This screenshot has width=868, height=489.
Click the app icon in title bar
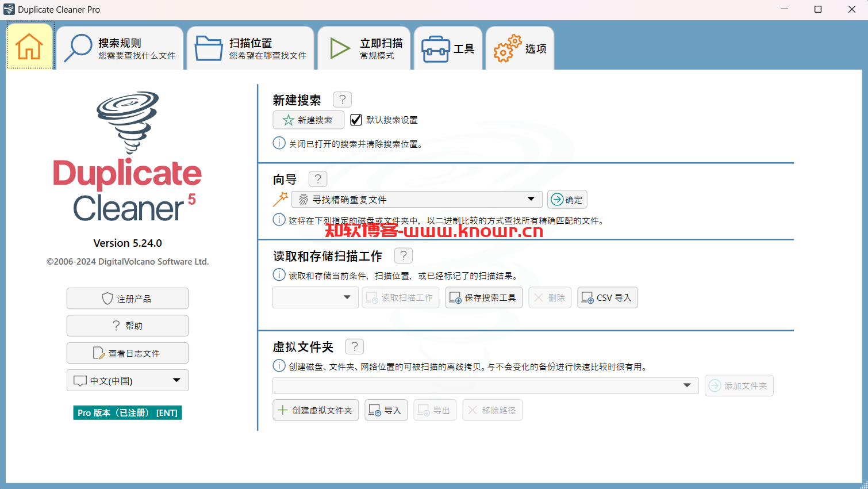[9, 9]
